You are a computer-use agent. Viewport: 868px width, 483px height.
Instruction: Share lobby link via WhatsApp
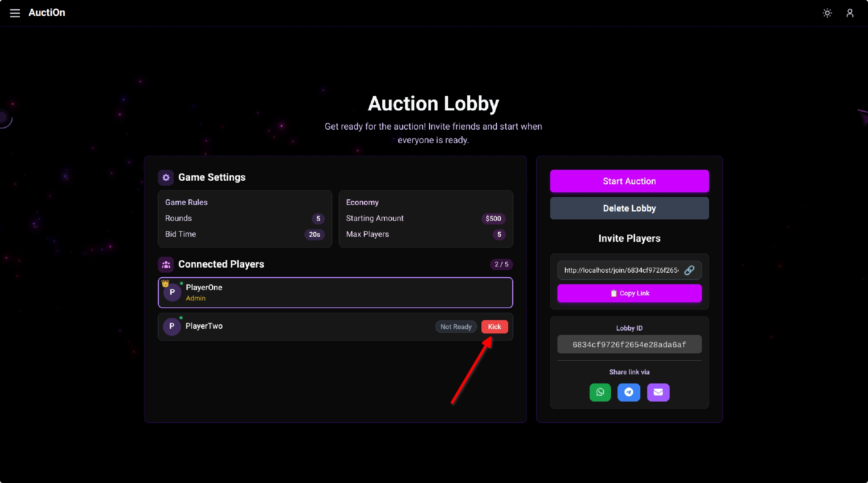600,392
